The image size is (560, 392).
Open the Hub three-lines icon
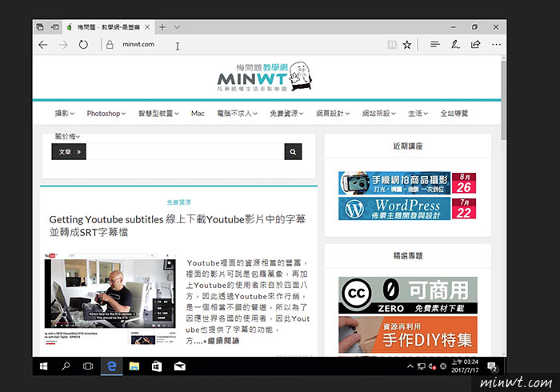click(x=434, y=44)
